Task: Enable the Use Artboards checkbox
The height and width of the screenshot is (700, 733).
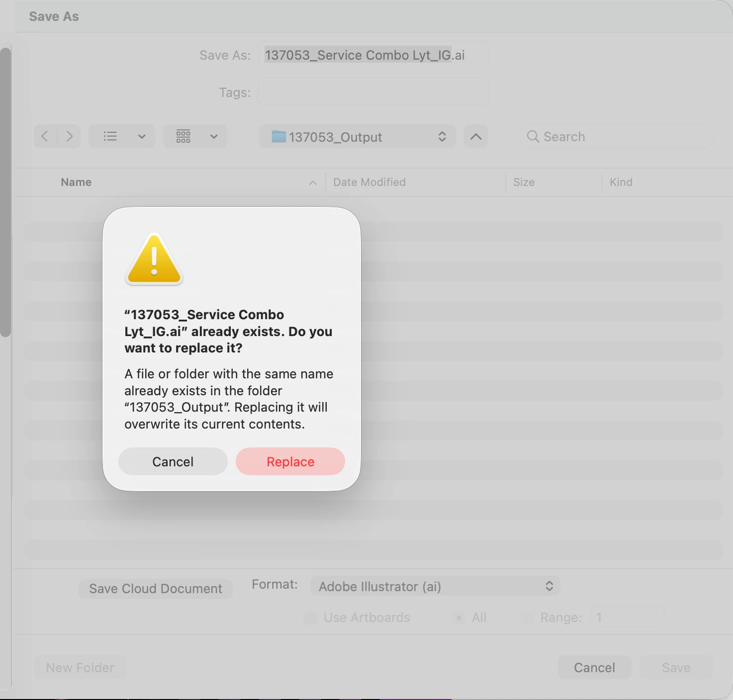Action: (x=310, y=617)
